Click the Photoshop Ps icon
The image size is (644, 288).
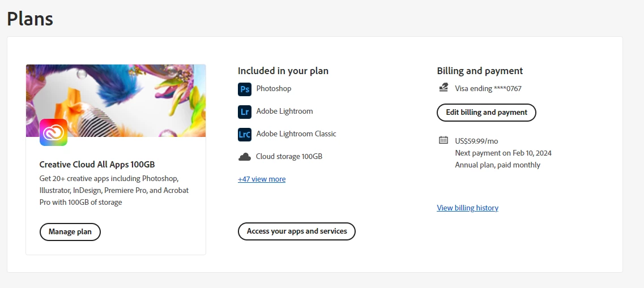[244, 89]
